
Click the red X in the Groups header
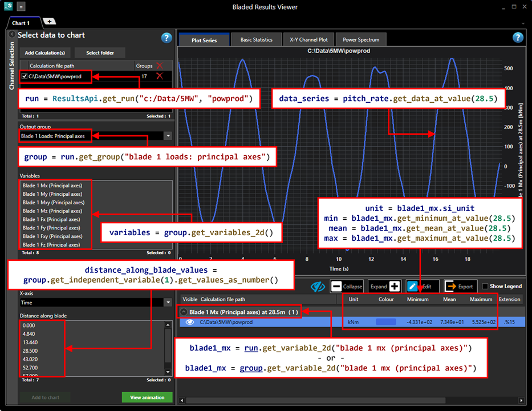coord(160,66)
